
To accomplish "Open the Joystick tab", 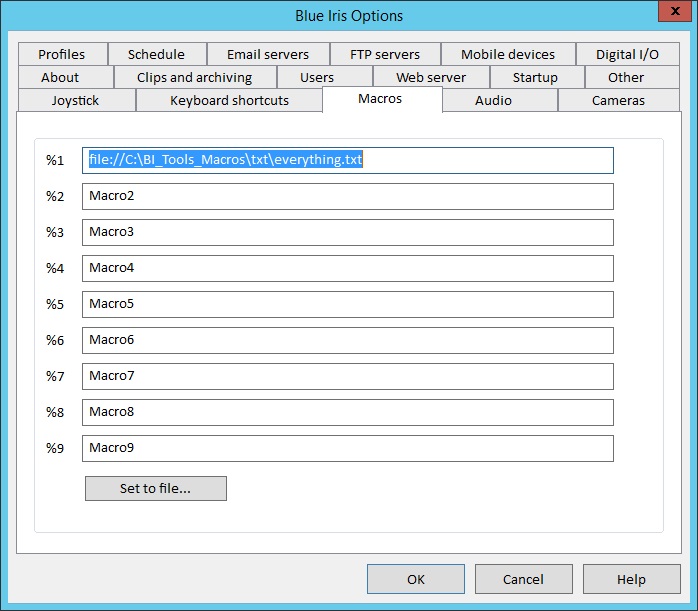I will tap(77, 100).
